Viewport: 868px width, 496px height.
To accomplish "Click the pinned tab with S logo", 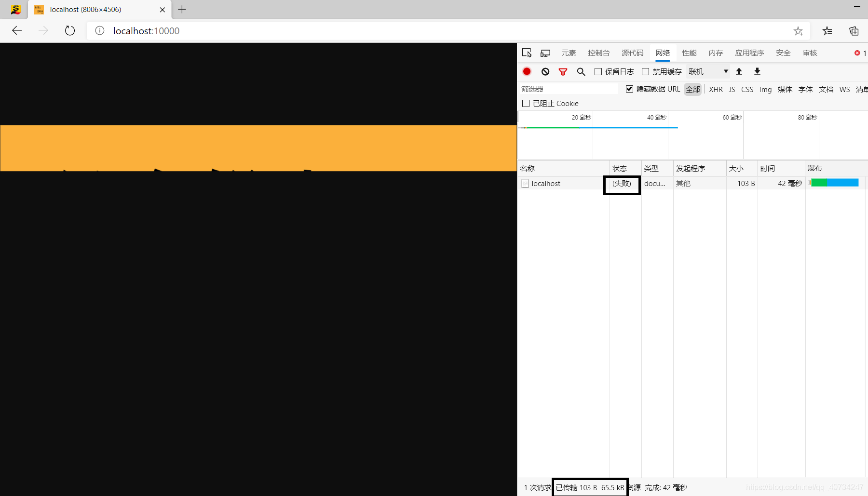I will point(15,9).
